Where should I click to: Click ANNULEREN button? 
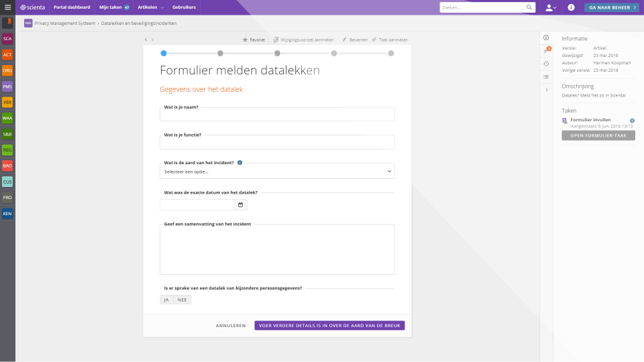click(231, 326)
